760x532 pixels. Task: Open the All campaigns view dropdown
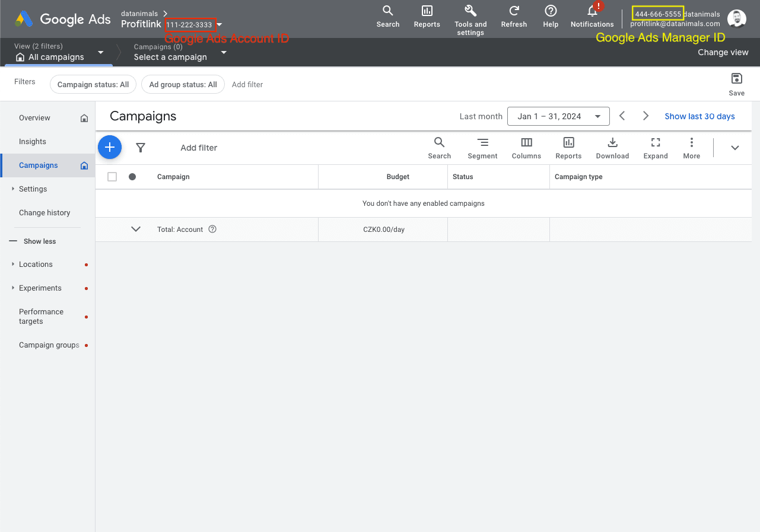pyautogui.click(x=100, y=53)
